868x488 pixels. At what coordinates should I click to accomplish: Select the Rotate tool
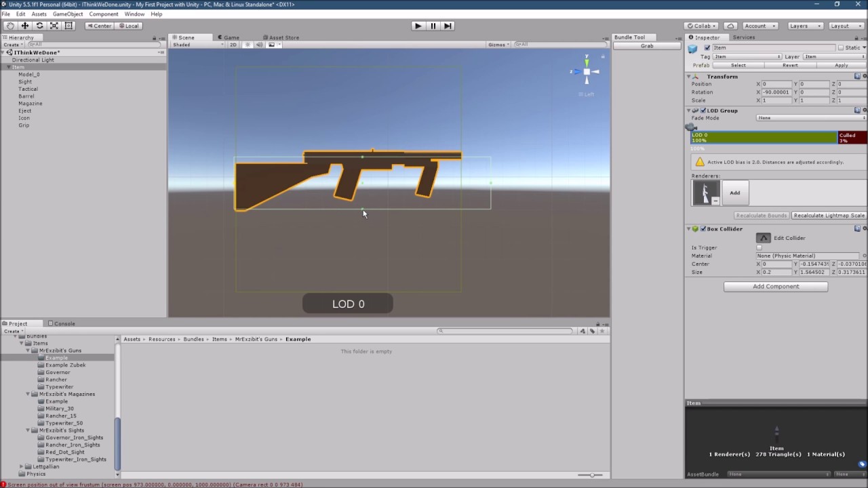(39, 26)
